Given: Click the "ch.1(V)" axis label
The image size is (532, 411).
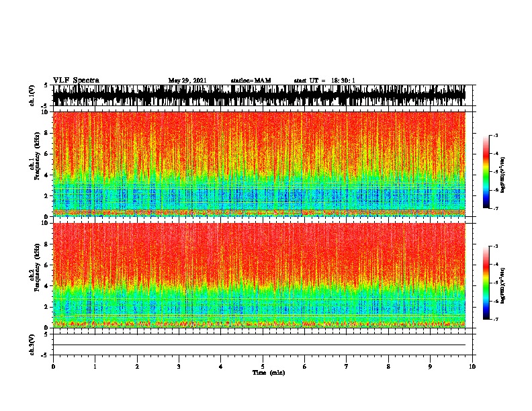Looking at the screenshot, I should [x=32, y=95].
